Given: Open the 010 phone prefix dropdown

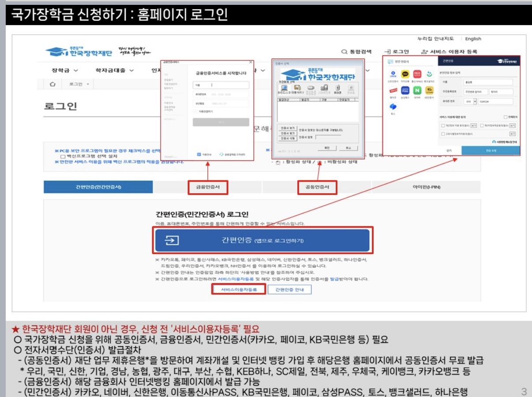Looking at the screenshot, I should pos(470,101).
